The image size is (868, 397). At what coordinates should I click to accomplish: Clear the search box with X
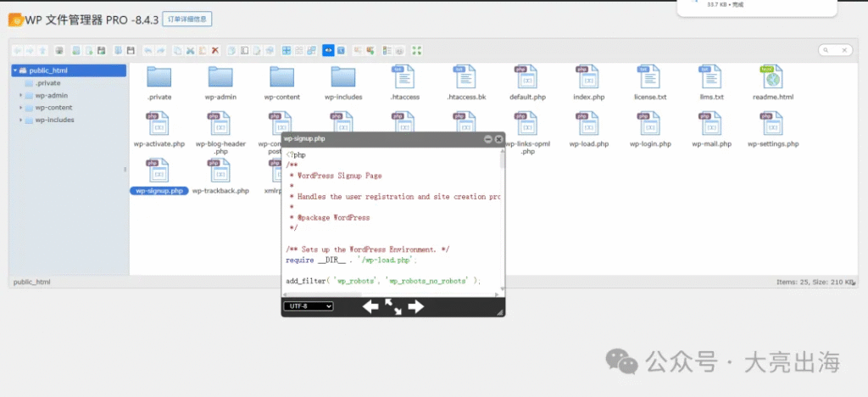tap(844, 50)
